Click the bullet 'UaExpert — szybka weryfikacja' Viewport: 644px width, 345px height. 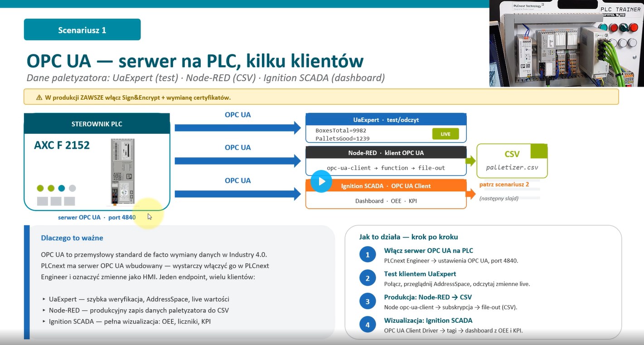click(x=139, y=299)
